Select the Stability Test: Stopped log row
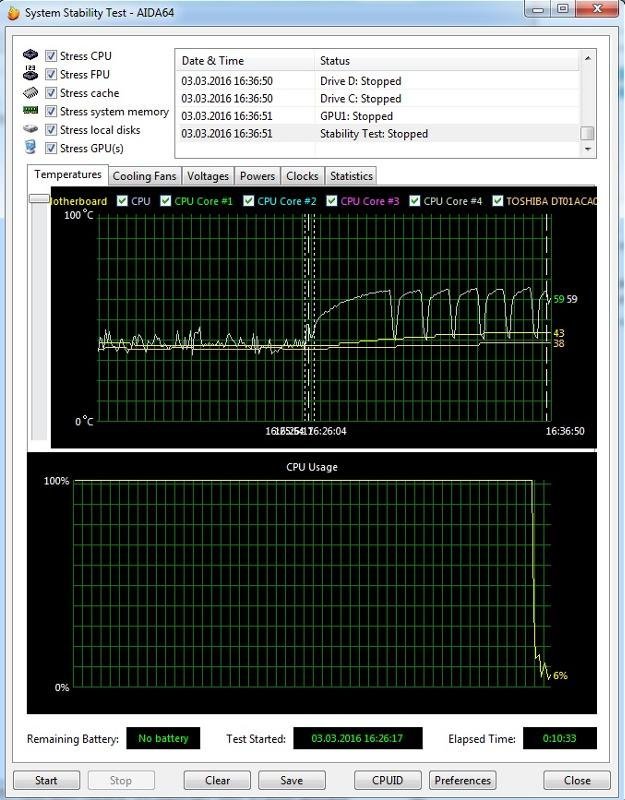625x800 pixels. tap(378, 134)
